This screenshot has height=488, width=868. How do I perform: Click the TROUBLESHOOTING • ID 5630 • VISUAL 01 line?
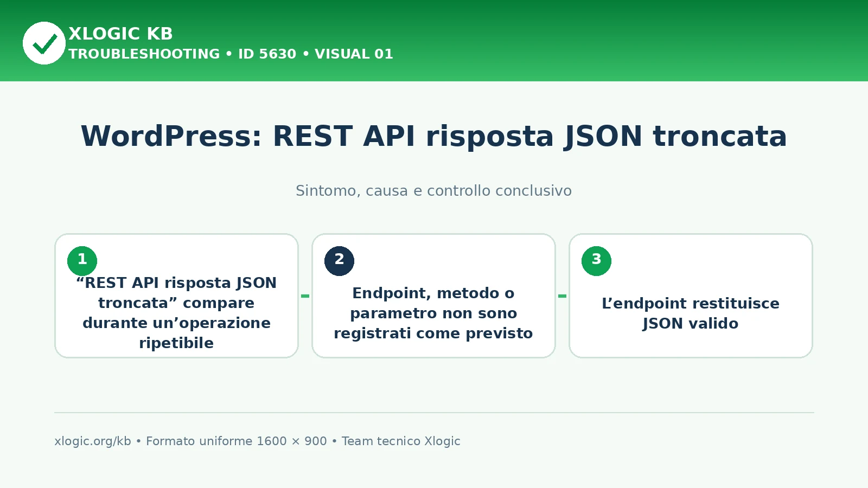click(231, 54)
